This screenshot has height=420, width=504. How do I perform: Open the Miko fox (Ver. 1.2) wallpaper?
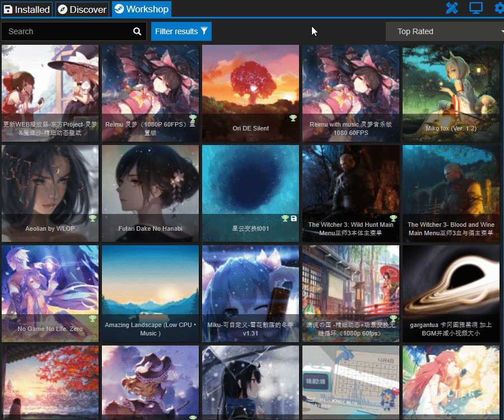pyautogui.click(x=451, y=92)
